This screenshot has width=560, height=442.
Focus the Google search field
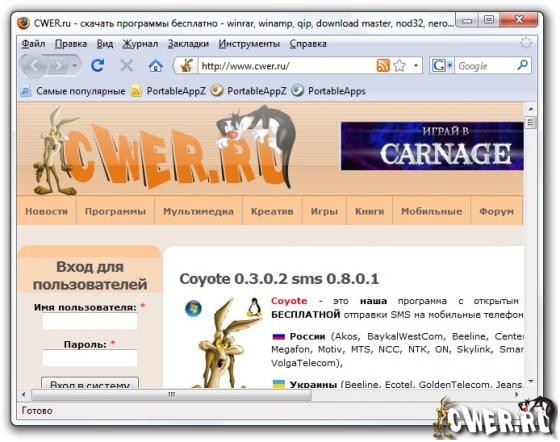pyautogui.click(x=485, y=66)
